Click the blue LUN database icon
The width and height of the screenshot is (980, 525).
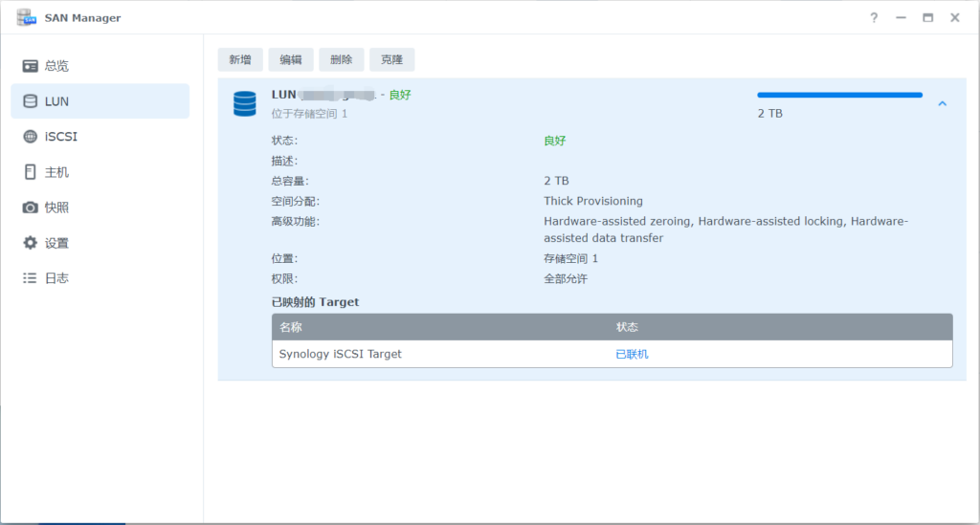coord(244,103)
